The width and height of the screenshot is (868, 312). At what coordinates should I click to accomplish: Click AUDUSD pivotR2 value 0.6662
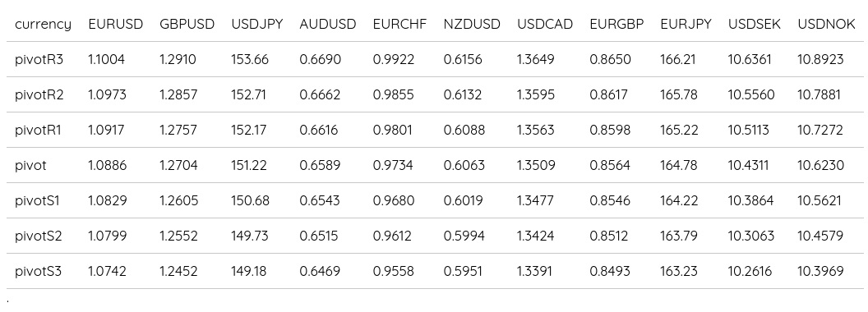320,94
